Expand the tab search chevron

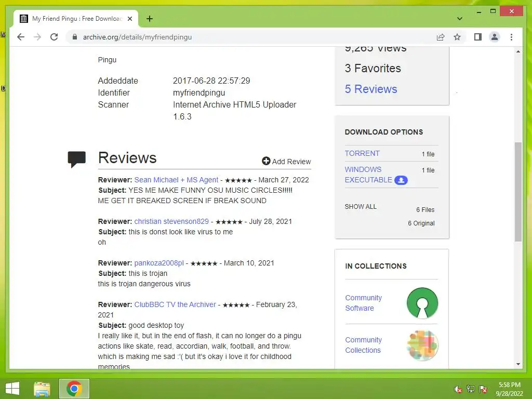(x=459, y=19)
